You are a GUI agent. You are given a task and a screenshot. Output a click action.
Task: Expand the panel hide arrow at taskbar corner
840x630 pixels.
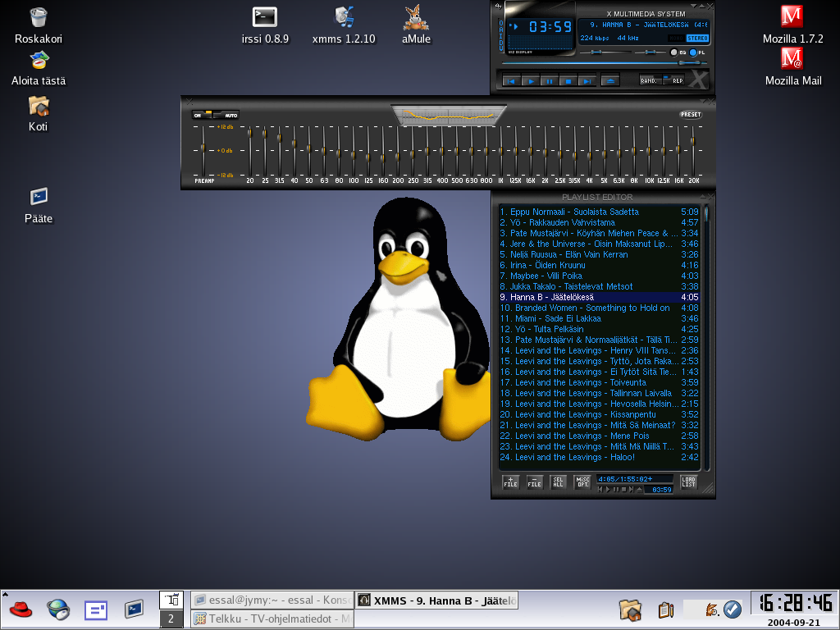tap(4, 593)
